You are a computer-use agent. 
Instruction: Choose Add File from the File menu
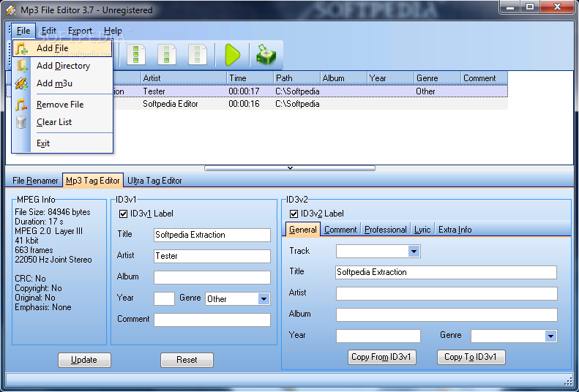click(x=62, y=48)
